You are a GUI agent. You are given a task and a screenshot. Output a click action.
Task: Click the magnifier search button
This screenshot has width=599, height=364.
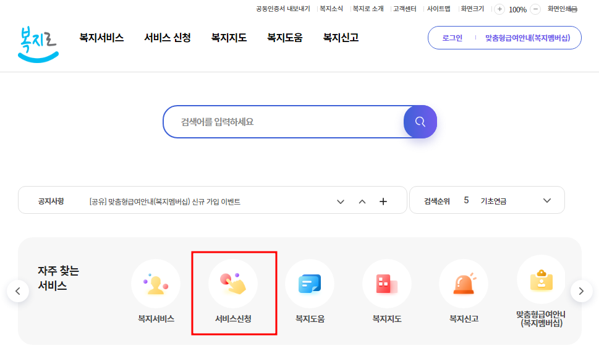coord(420,122)
